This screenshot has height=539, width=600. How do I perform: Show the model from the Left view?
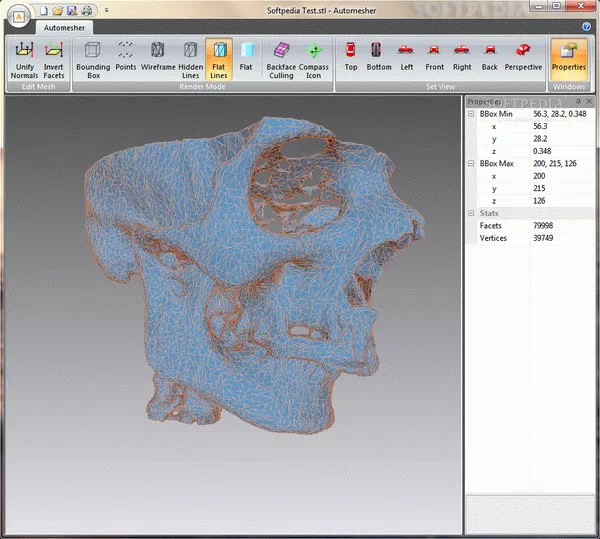click(x=406, y=58)
